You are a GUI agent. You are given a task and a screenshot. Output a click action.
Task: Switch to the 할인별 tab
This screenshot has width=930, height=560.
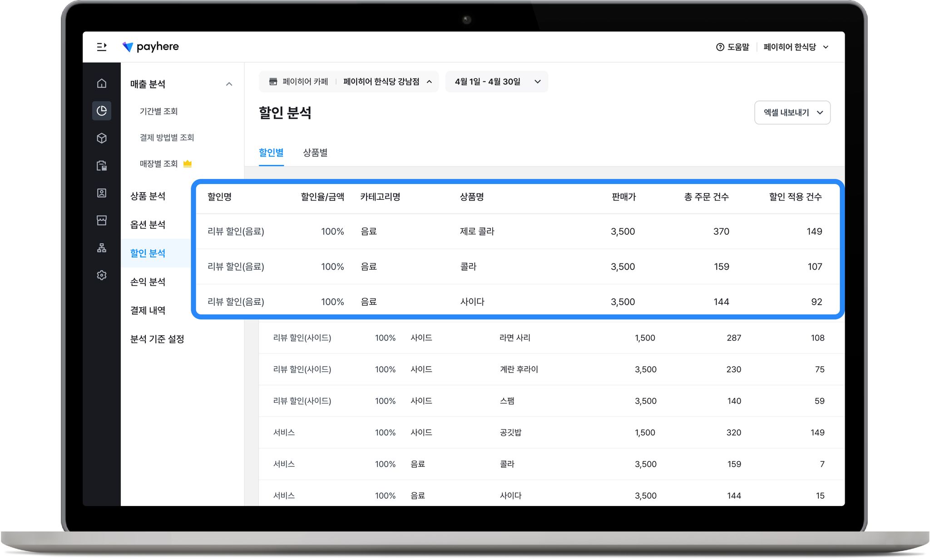tap(271, 153)
